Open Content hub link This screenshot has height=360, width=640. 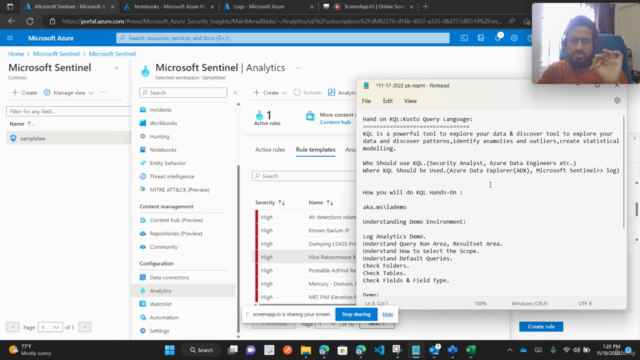point(335,122)
